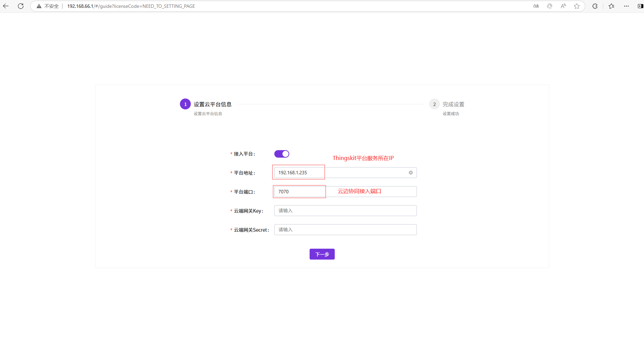Toggle the browser sidebar icon at far right

tap(640, 6)
